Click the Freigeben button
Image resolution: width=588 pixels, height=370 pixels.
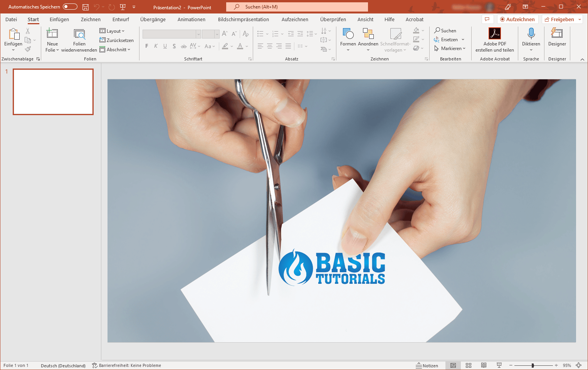(x=561, y=20)
